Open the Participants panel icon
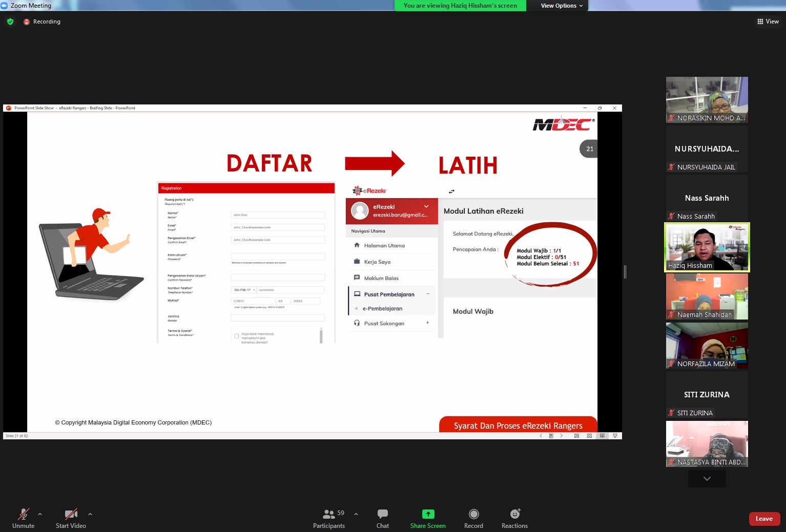The width and height of the screenshot is (786, 532). (x=329, y=514)
